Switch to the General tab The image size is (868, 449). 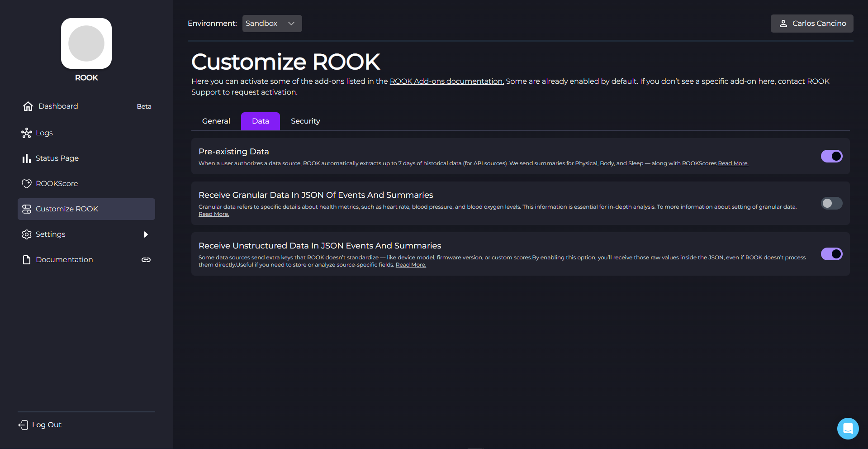click(216, 121)
